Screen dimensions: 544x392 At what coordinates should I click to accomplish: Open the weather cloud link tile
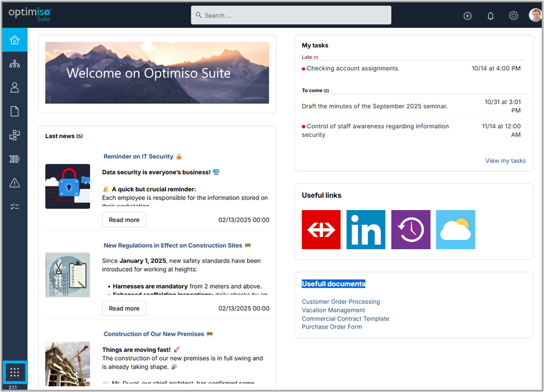coord(455,229)
